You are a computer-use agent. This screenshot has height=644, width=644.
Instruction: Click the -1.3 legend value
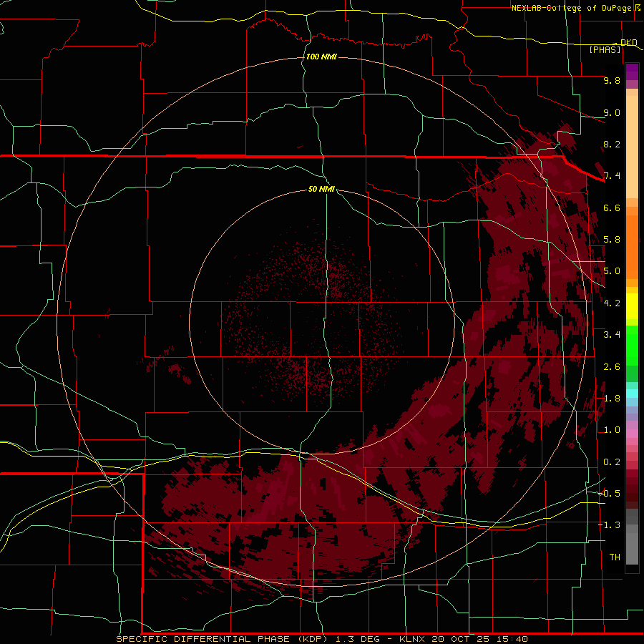(609, 525)
